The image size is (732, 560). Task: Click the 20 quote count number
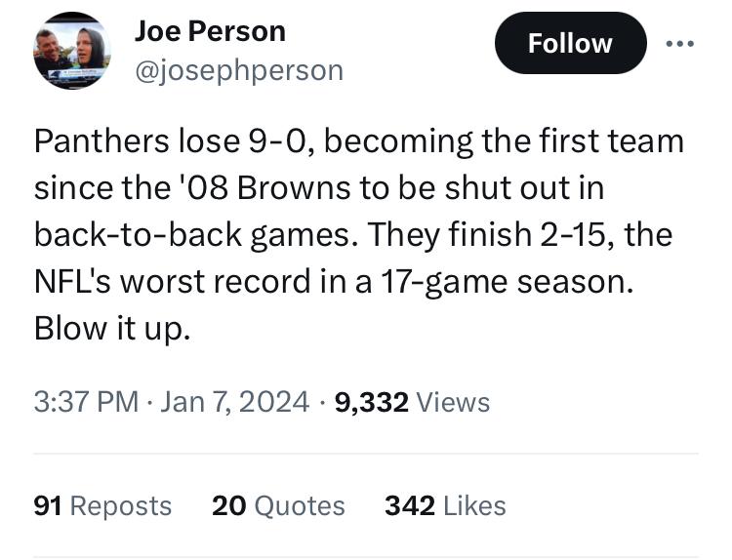(x=228, y=505)
